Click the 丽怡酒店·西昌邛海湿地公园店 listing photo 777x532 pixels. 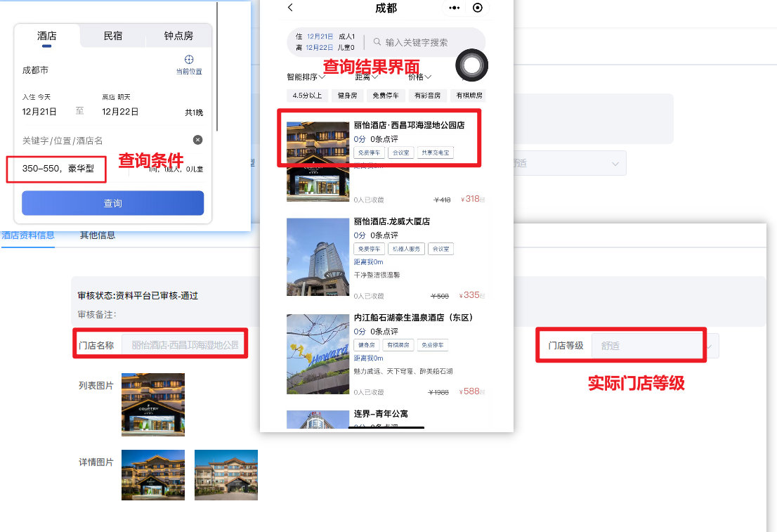(318, 162)
